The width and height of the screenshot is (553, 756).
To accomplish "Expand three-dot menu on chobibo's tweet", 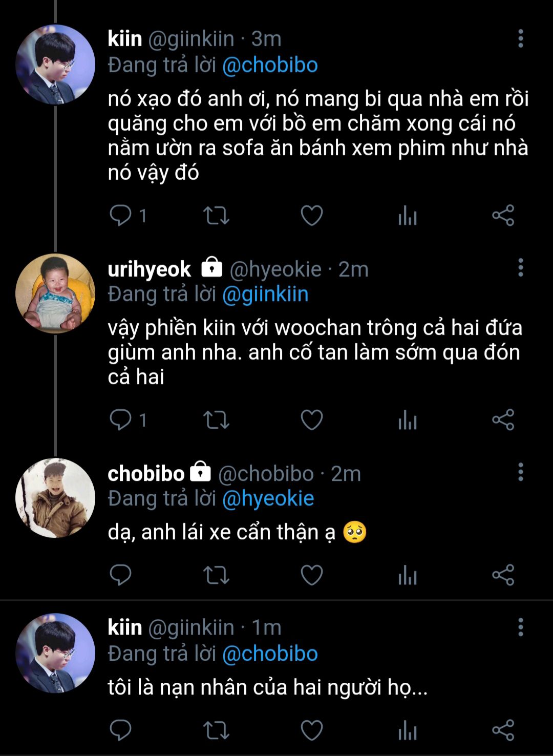I will click(520, 472).
